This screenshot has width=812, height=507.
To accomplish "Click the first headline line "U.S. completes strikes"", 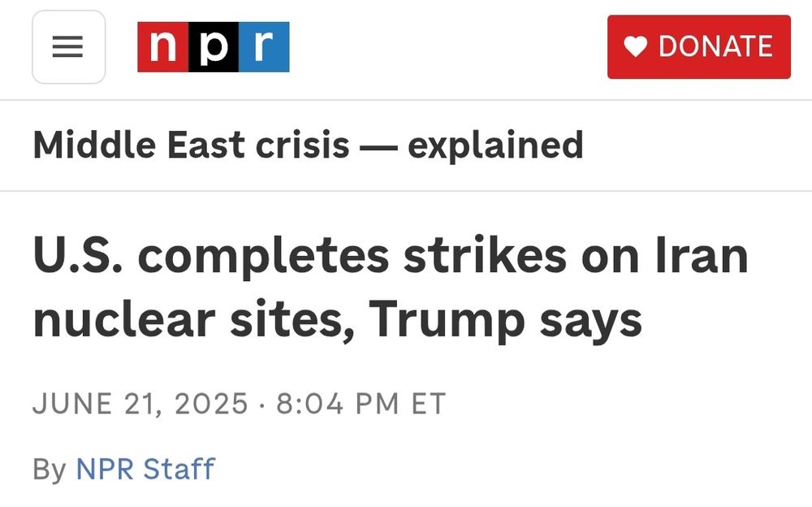I will [300, 256].
